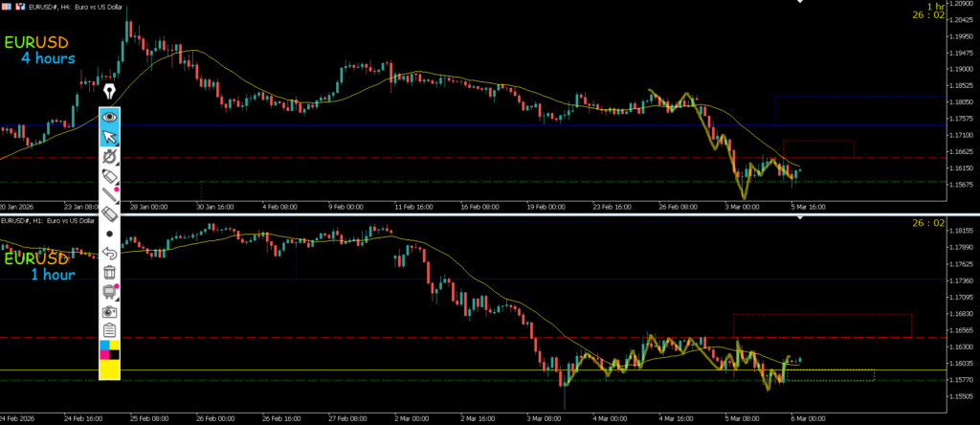Toggle the eye visibility icon in the toolbar
Image resolution: width=980 pixels, height=425 pixels.
coord(110,116)
